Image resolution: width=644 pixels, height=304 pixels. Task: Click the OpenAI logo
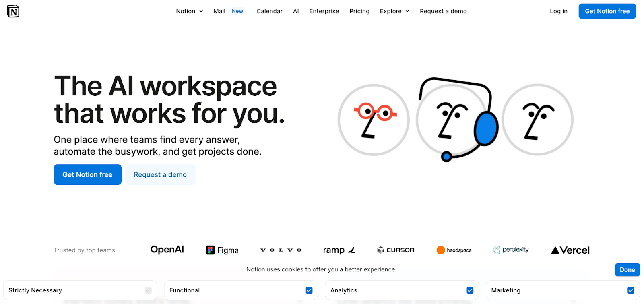(x=167, y=250)
